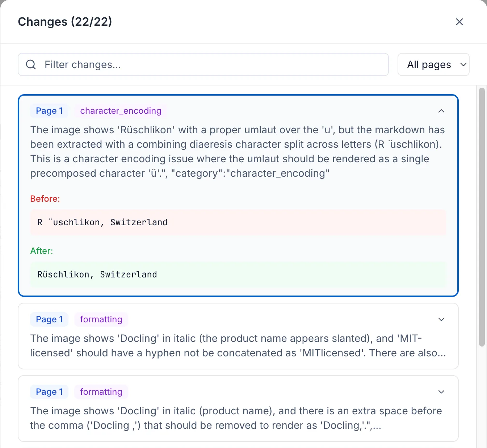This screenshot has height=448, width=487.
Task: Focus the Filter changes input field
Action: point(203,64)
